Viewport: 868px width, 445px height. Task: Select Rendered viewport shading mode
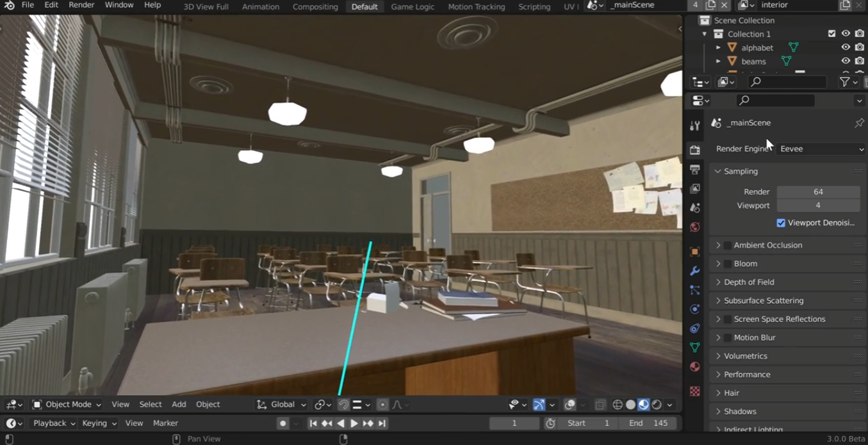coord(656,405)
